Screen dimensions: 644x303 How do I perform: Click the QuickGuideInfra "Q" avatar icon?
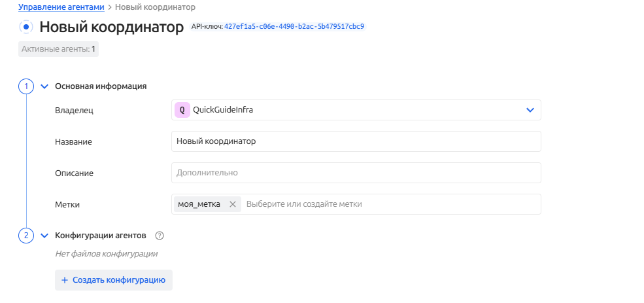(182, 110)
